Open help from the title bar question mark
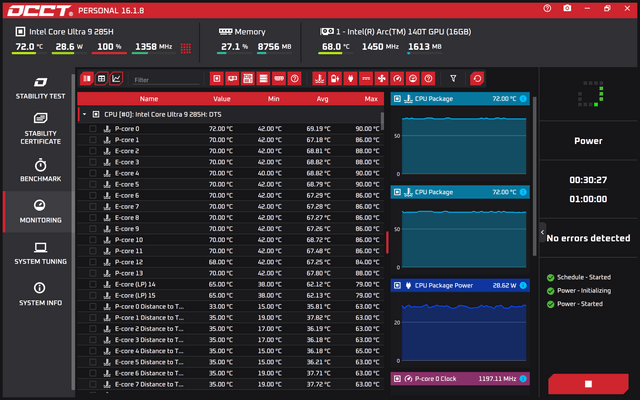Viewport: 640px width, 400px height. point(547,8)
